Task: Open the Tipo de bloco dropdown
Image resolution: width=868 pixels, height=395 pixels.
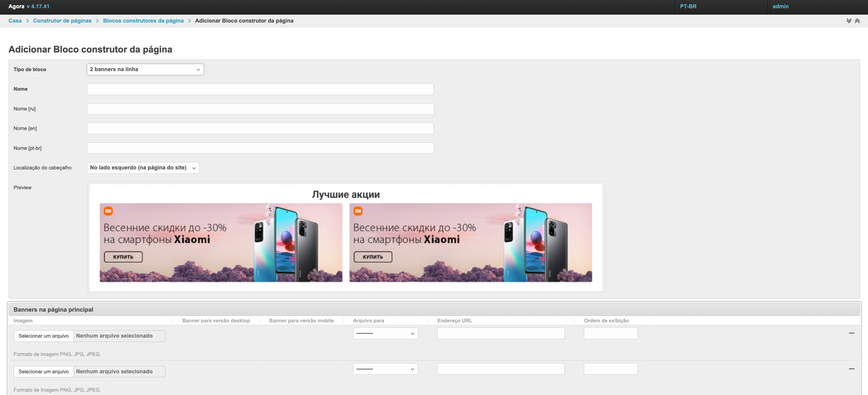Action: click(145, 69)
